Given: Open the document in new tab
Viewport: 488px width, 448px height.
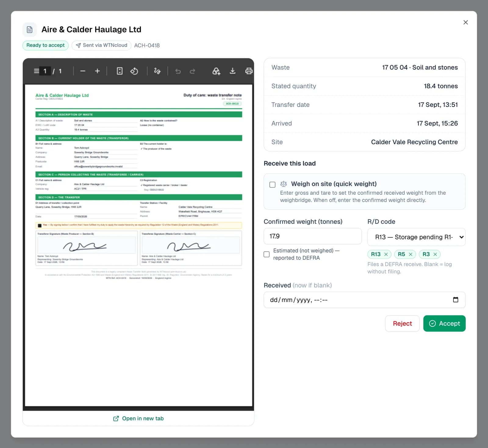Looking at the screenshot, I should pyautogui.click(x=138, y=418).
